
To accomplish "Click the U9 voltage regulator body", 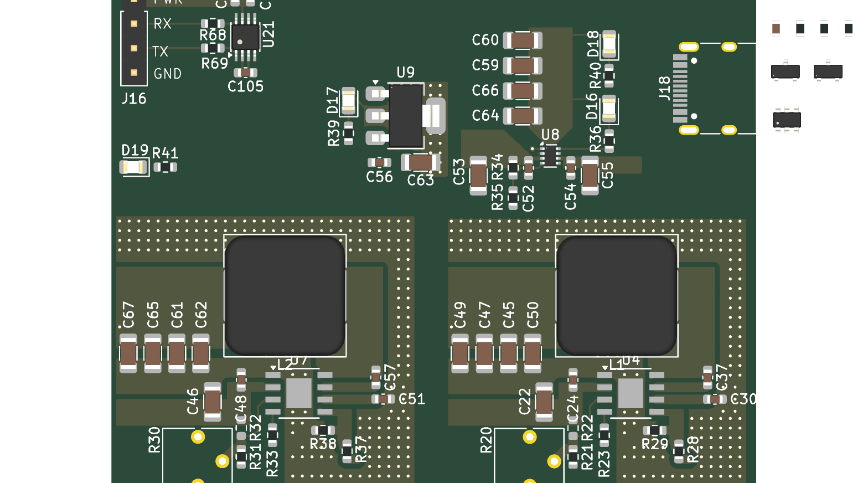I will pyautogui.click(x=406, y=116).
